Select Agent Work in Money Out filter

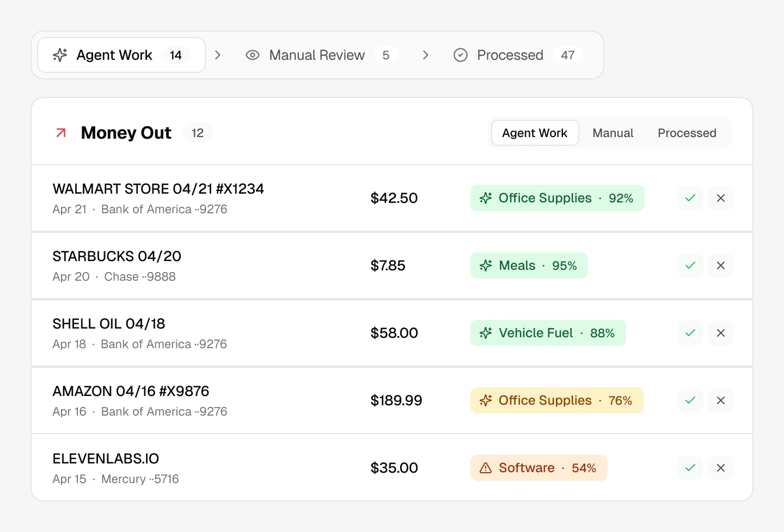(x=535, y=133)
